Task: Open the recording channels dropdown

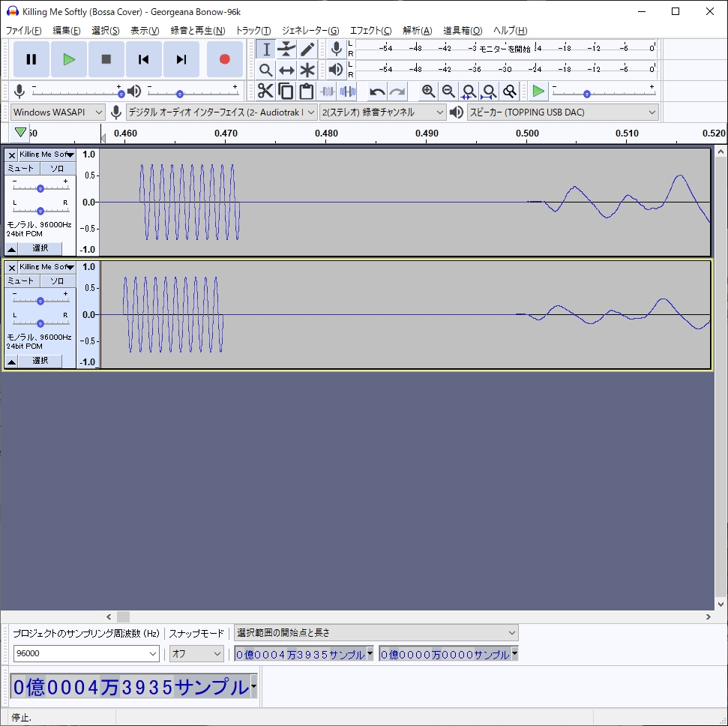Action: pos(382,112)
